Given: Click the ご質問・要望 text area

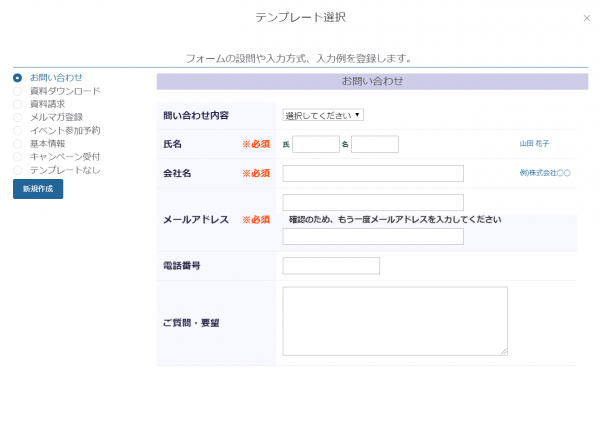Looking at the screenshot, I should click(394, 320).
